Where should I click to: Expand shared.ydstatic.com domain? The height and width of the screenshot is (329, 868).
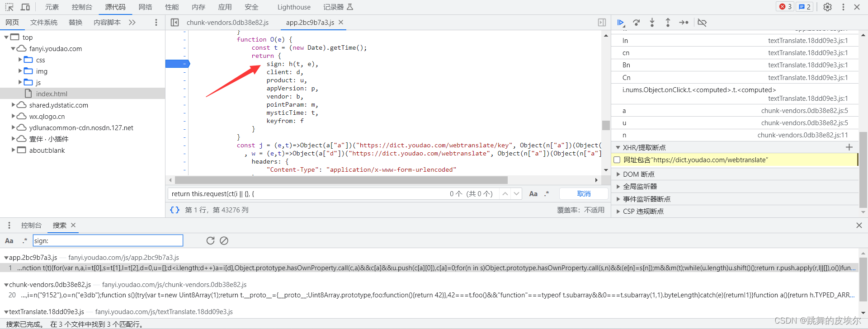click(x=13, y=105)
